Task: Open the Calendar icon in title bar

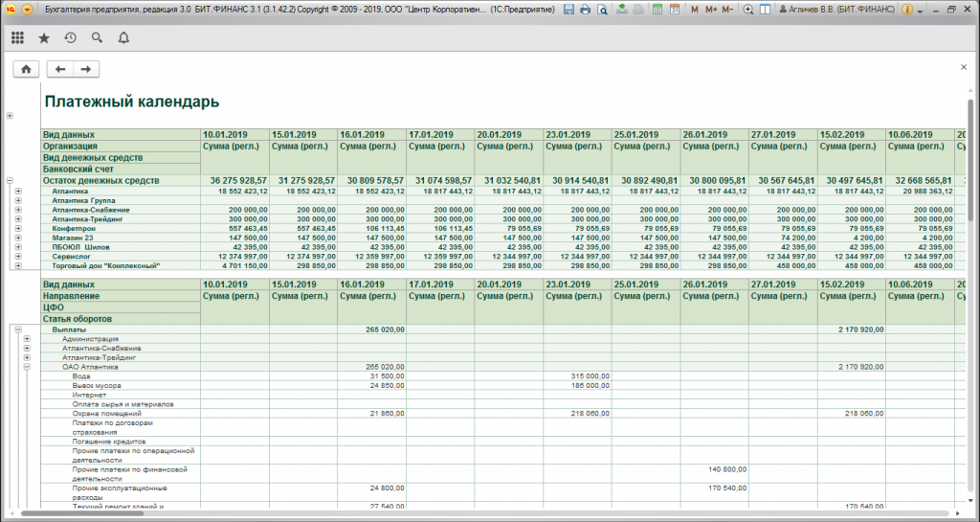Action: point(674,9)
